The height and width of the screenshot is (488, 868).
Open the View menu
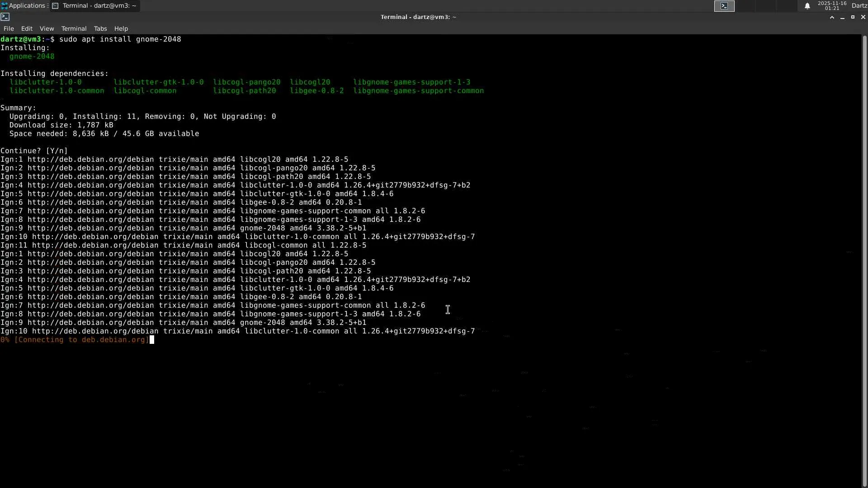click(x=47, y=28)
